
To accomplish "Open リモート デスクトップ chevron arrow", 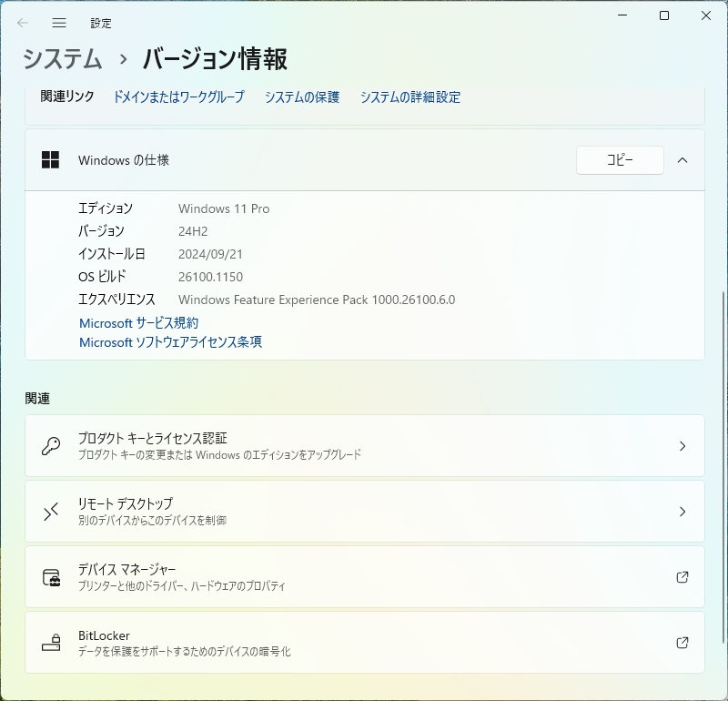I will click(682, 512).
